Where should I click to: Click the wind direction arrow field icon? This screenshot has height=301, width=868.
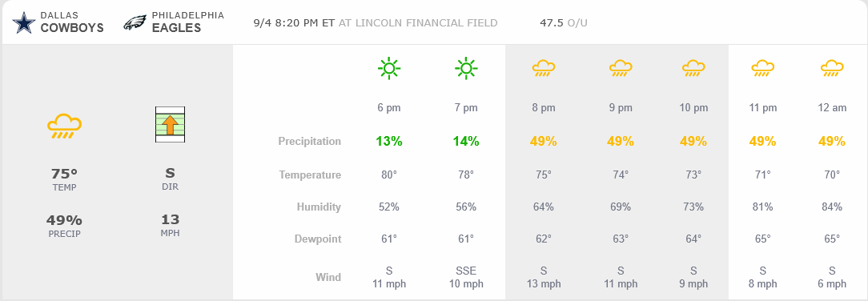pyautogui.click(x=170, y=125)
